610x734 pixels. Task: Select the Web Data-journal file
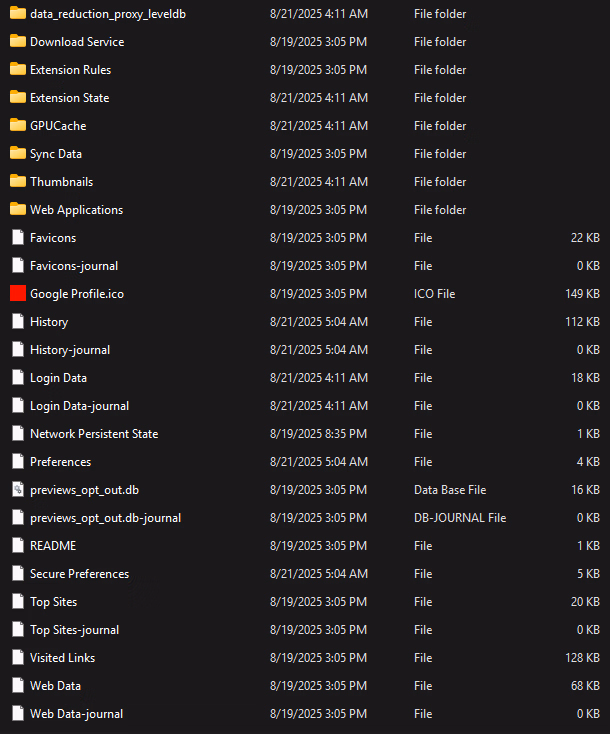coord(76,714)
